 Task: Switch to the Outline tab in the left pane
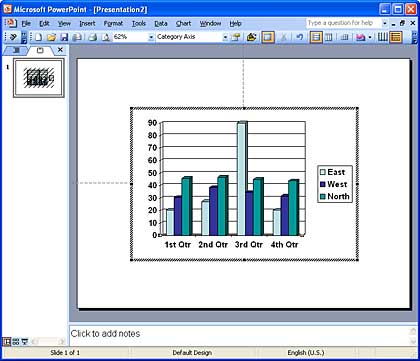click(x=16, y=50)
